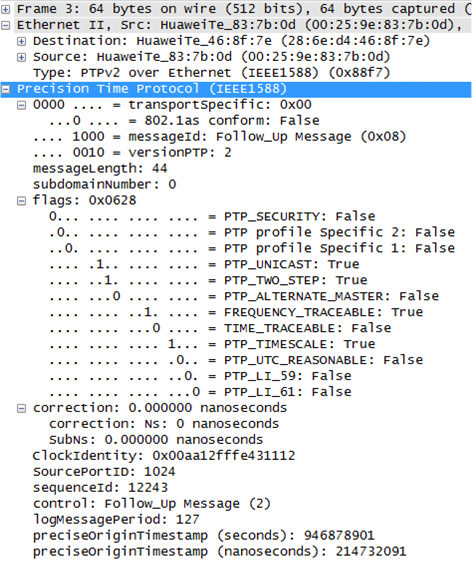
Task: Select the versionPTP: 2 row
Action: 132,153
